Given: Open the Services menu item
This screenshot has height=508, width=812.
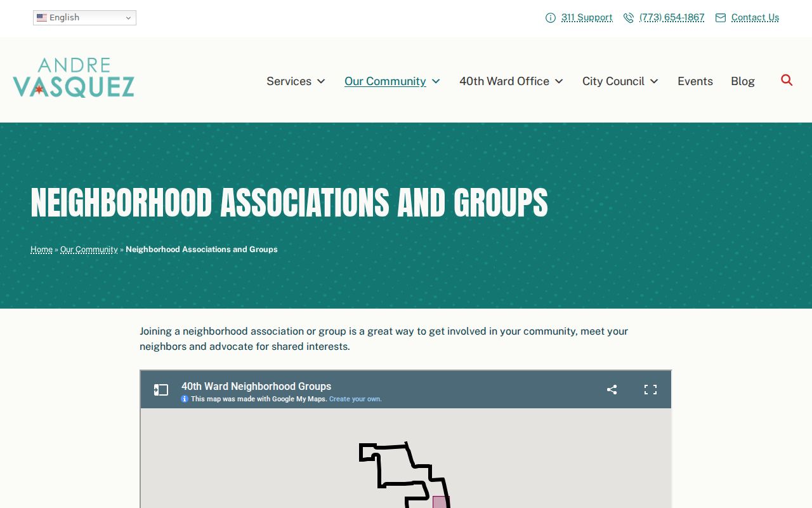Looking at the screenshot, I should [x=289, y=81].
